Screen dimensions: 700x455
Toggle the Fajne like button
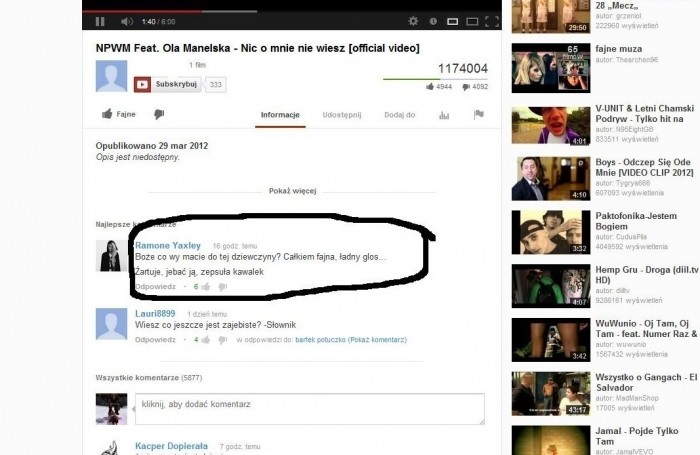point(120,115)
